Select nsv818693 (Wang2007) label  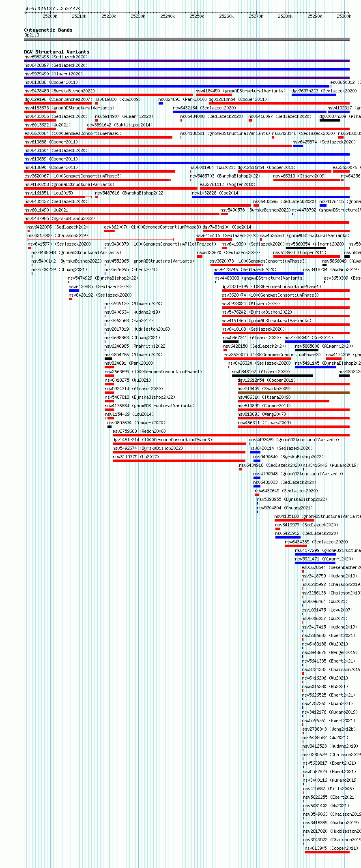click(x=262, y=414)
